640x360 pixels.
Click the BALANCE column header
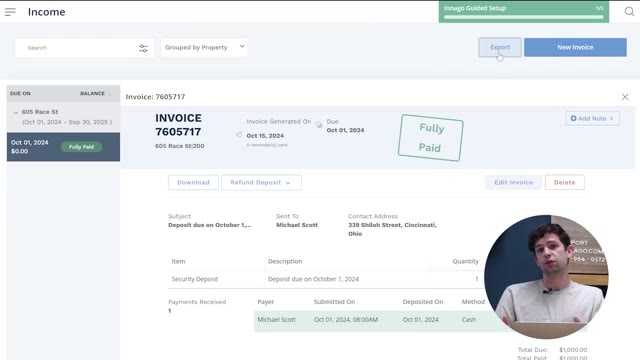(x=92, y=93)
